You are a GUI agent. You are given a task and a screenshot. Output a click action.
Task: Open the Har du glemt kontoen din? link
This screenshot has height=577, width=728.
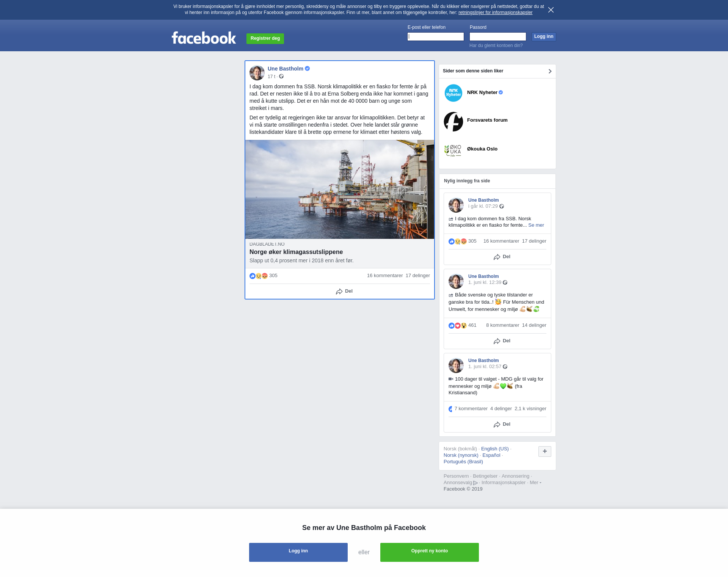tap(496, 45)
